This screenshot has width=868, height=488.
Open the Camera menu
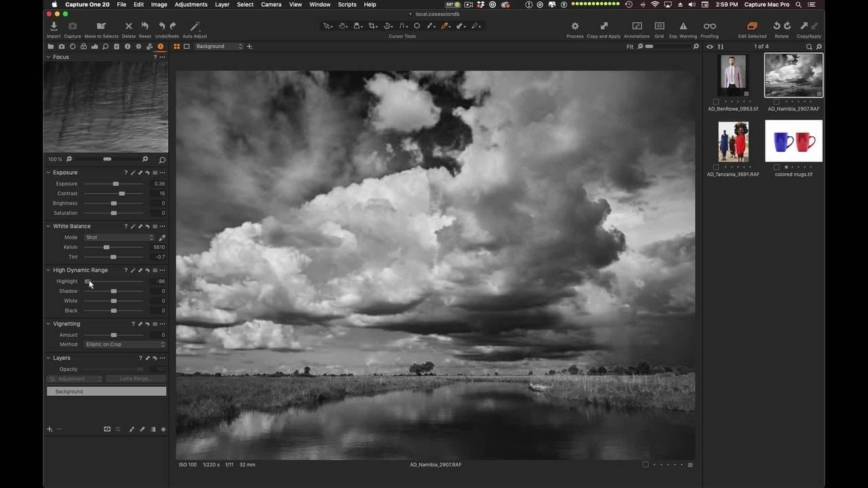pyautogui.click(x=271, y=5)
